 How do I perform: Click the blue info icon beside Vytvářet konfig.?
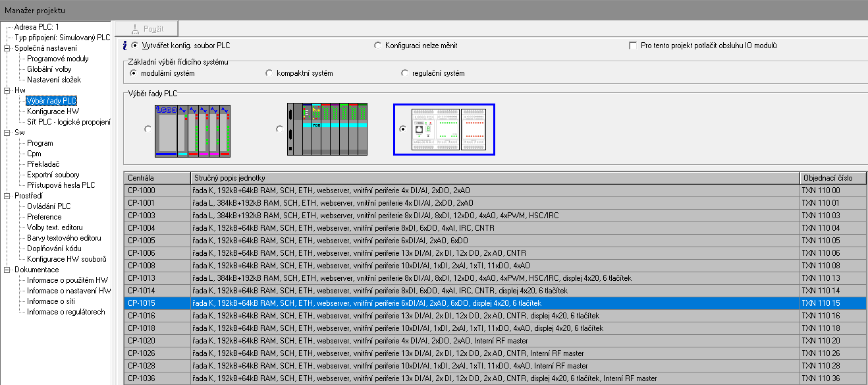click(x=125, y=45)
